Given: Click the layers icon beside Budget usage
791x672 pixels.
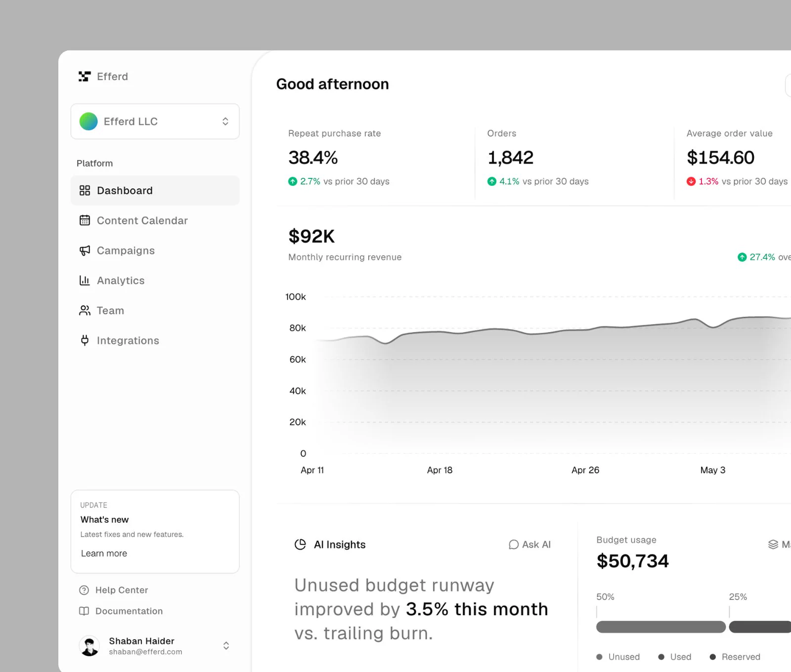Looking at the screenshot, I should click(773, 545).
